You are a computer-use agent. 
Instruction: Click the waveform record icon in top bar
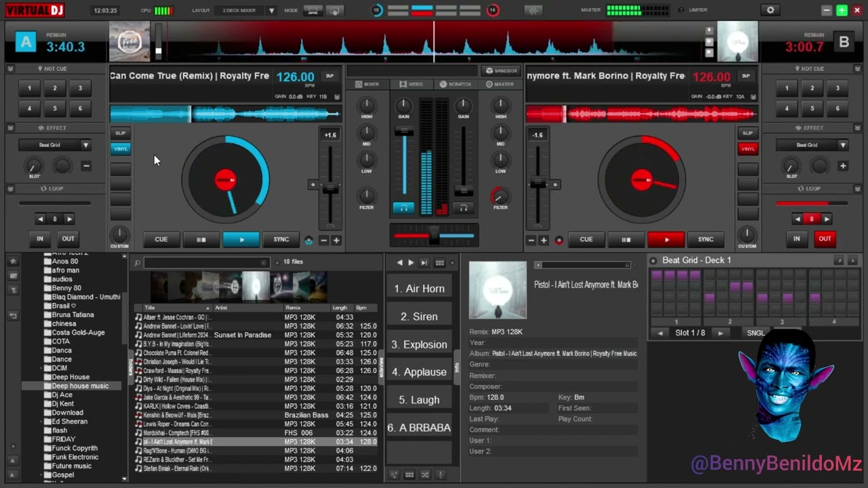tap(534, 10)
